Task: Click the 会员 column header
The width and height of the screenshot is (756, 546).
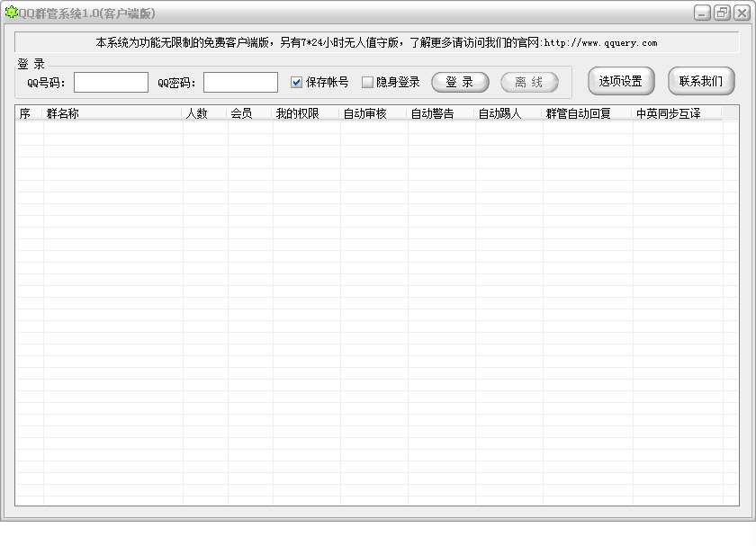Action: 250,113
